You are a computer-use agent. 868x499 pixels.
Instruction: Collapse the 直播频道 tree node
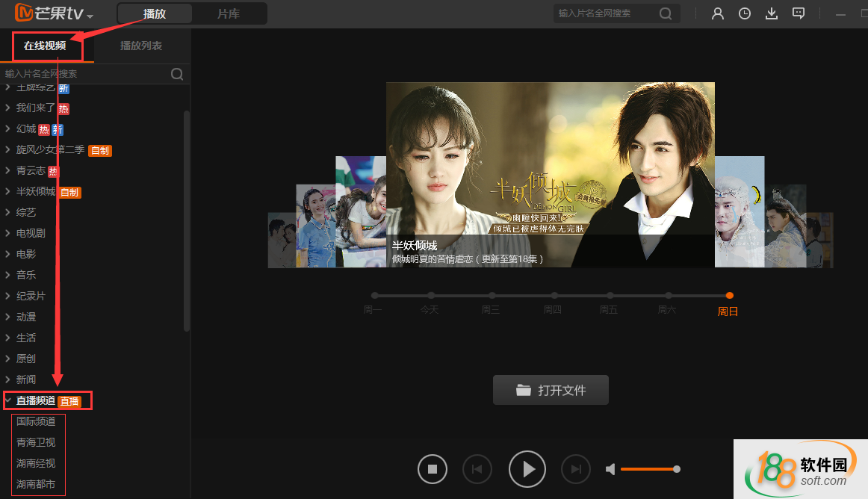(x=8, y=400)
